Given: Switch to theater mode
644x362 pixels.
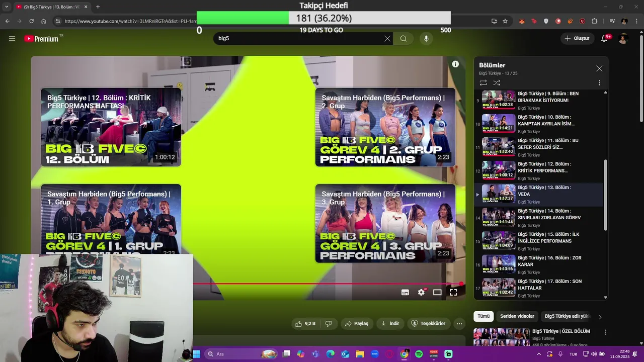Looking at the screenshot, I should (437, 292).
